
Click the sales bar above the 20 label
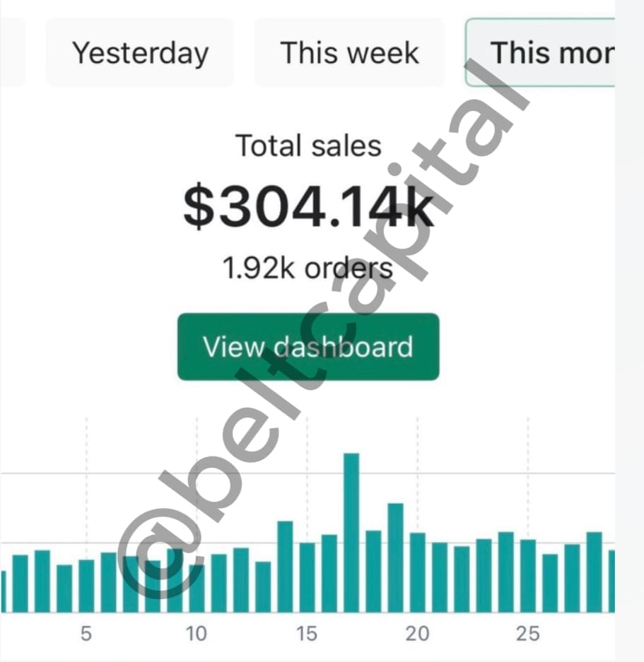(418, 572)
